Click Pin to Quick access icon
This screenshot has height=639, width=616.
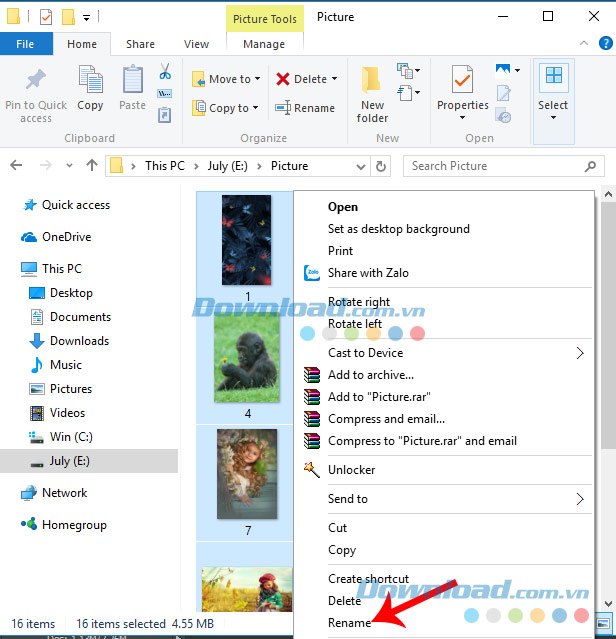click(36, 79)
